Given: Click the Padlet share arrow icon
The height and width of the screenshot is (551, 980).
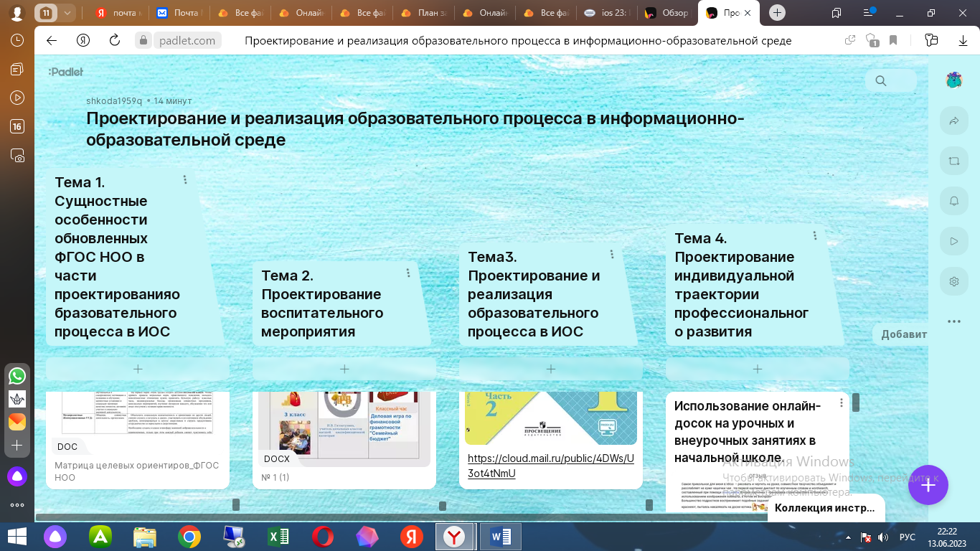Looking at the screenshot, I should point(953,121).
